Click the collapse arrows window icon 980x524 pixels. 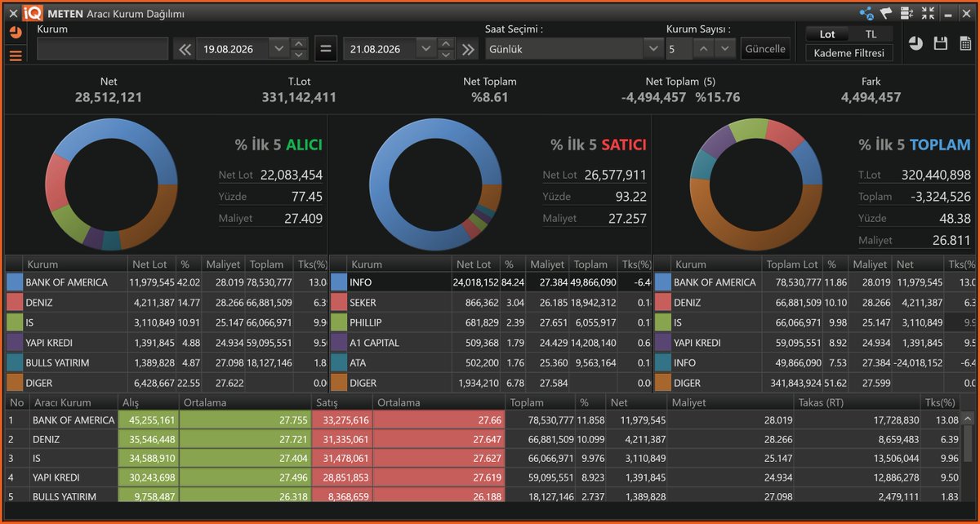tap(928, 13)
